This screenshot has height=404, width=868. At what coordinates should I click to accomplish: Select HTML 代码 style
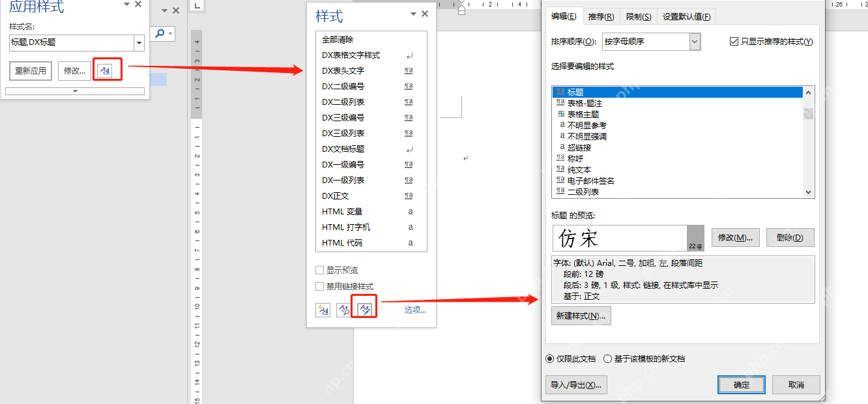pyautogui.click(x=371, y=243)
